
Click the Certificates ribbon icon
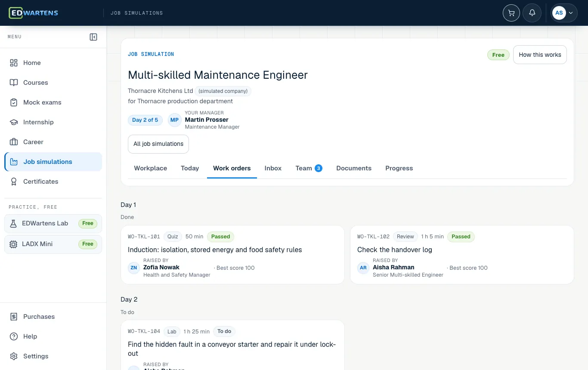[x=14, y=182]
